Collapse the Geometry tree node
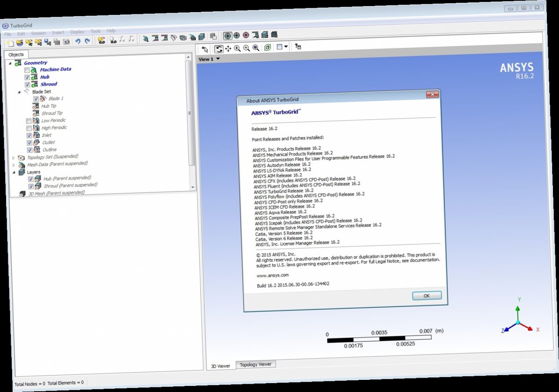The image size is (559, 392). pos(10,63)
